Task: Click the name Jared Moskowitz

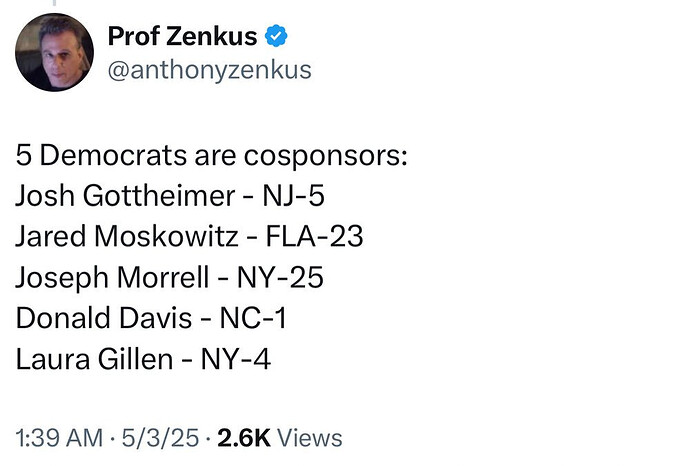Action: [x=127, y=236]
